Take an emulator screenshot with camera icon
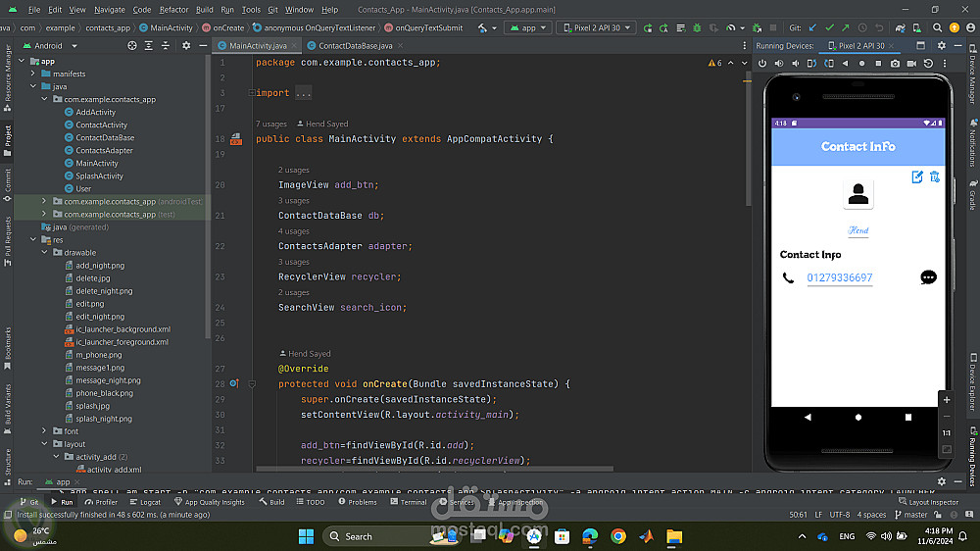The height and width of the screenshot is (551, 980). [x=895, y=64]
